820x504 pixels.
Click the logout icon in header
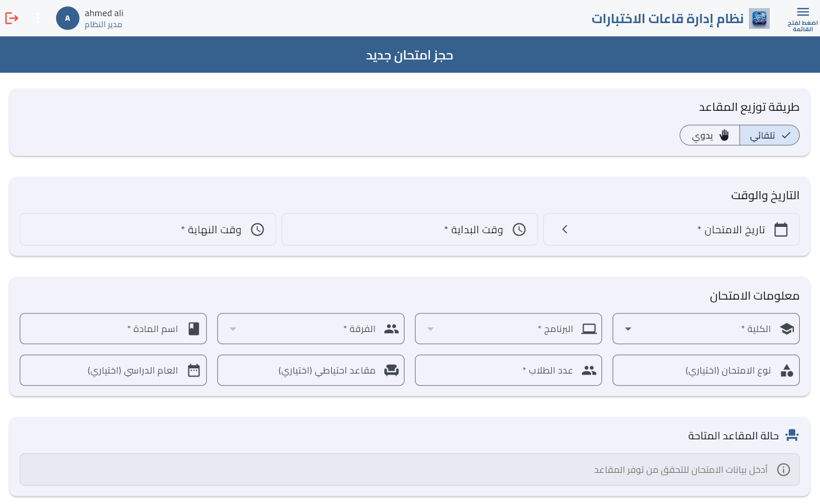point(12,18)
